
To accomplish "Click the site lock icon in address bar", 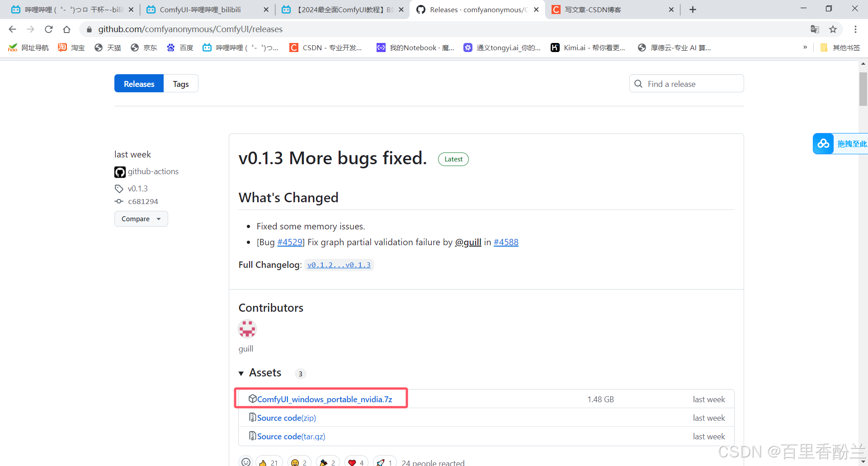I will pos(89,29).
